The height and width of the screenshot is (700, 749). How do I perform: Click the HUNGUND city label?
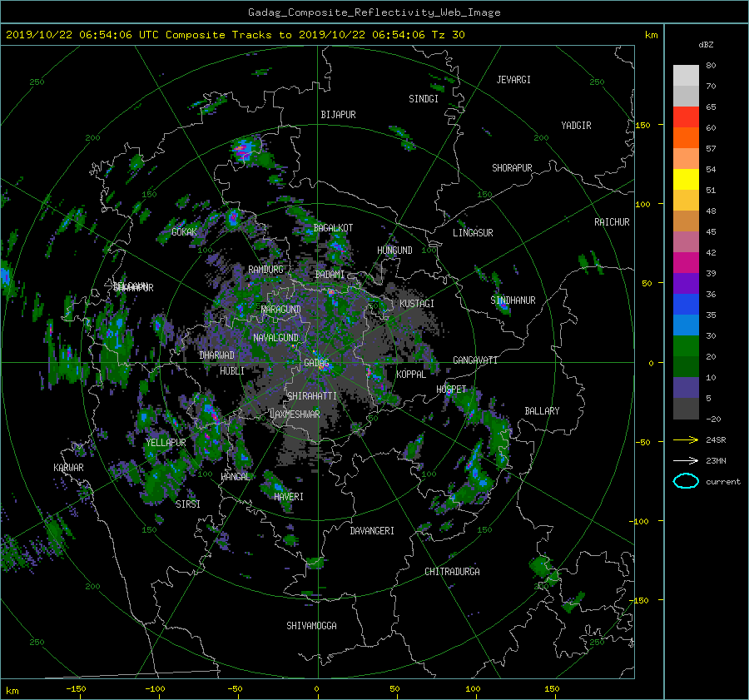394,251
